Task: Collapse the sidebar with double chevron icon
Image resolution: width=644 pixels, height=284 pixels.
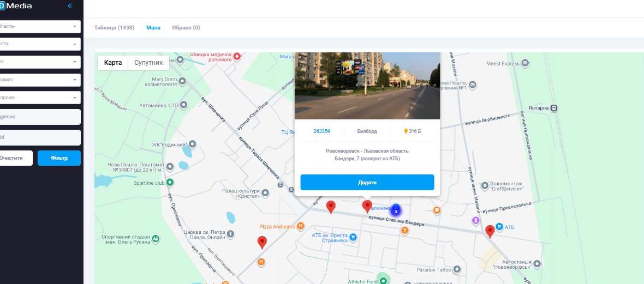Action: click(x=70, y=6)
